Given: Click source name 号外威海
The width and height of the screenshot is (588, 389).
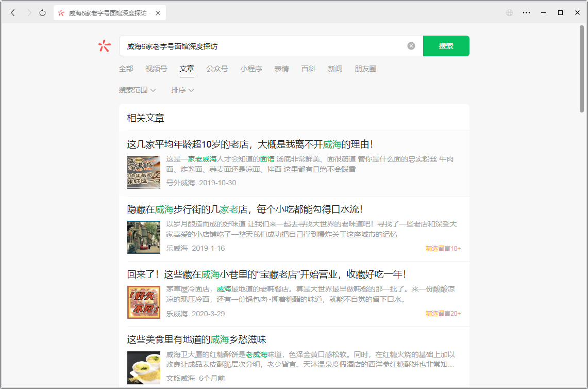Looking at the screenshot, I should pyautogui.click(x=181, y=183).
